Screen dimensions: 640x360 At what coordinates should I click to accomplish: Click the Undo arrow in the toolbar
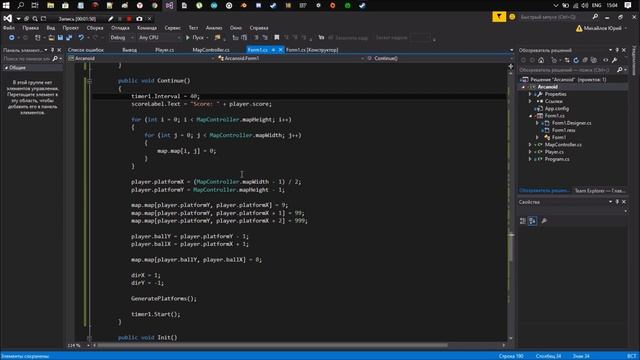81,38
